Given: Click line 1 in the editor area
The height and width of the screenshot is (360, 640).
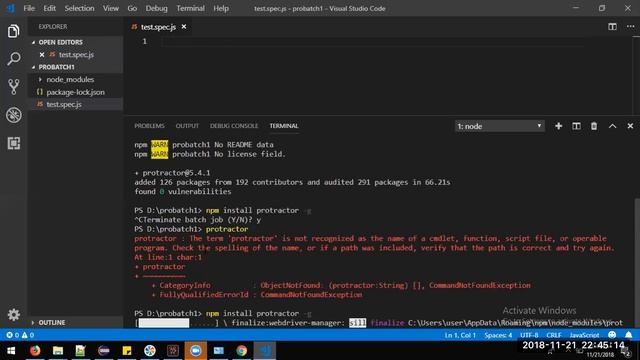Looking at the screenshot, I should [x=371, y=42].
